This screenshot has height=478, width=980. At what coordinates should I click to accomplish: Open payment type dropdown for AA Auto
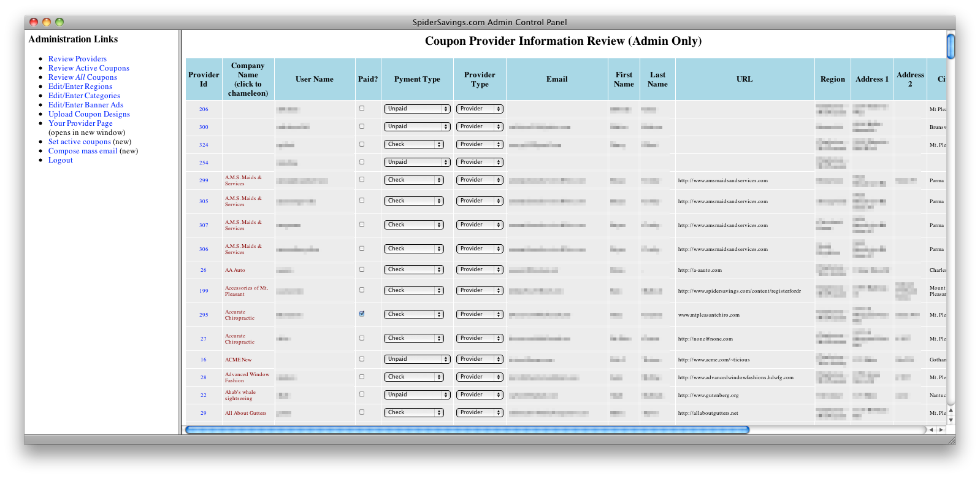point(414,269)
